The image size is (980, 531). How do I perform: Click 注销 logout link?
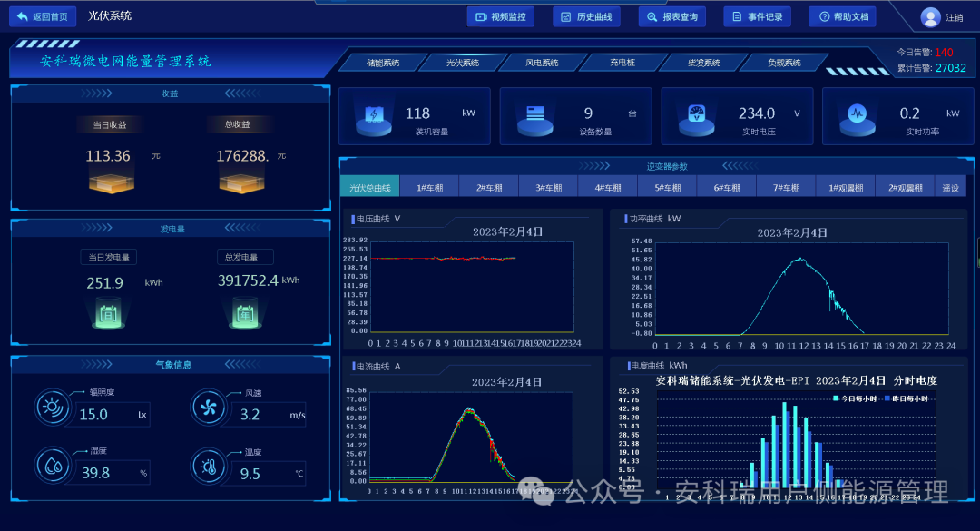tap(955, 17)
